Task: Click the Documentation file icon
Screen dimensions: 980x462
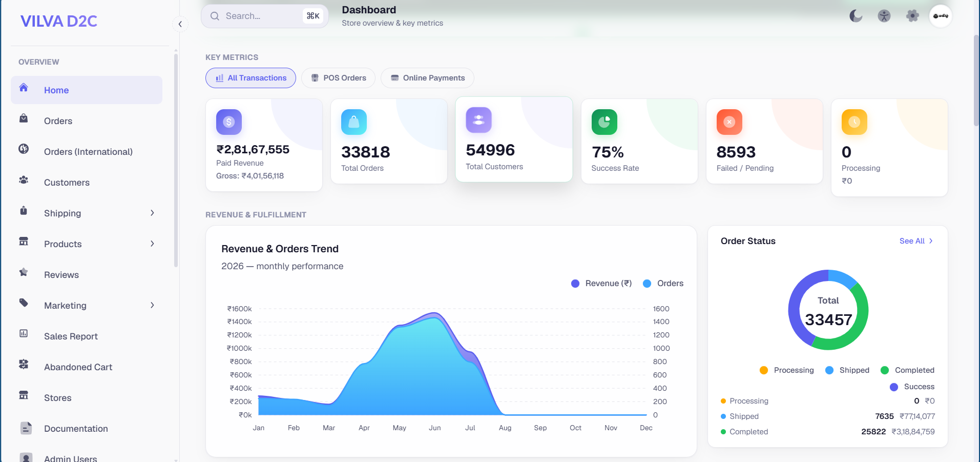Action: tap(26, 428)
